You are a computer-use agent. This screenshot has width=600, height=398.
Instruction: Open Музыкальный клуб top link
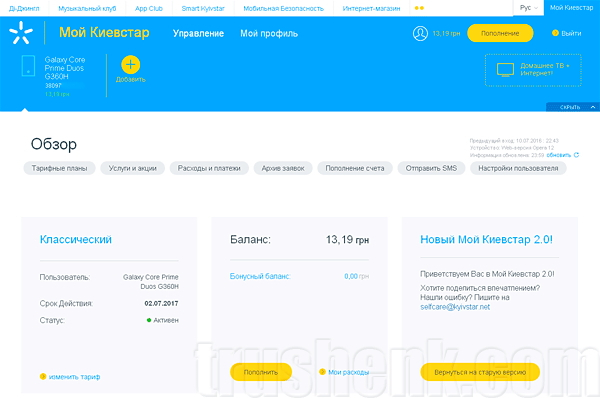pyautogui.click(x=87, y=8)
